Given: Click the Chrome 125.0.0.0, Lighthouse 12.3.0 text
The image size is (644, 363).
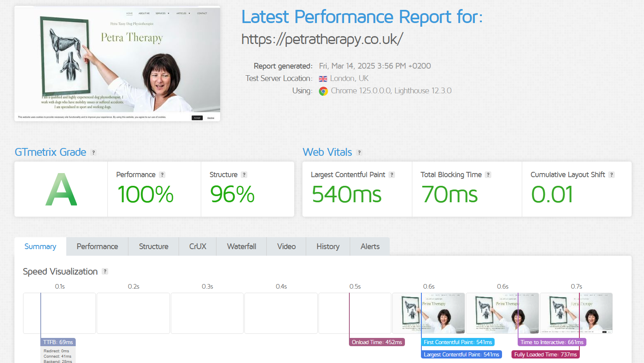Looking at the screenshot, I should tap(391, 91).
